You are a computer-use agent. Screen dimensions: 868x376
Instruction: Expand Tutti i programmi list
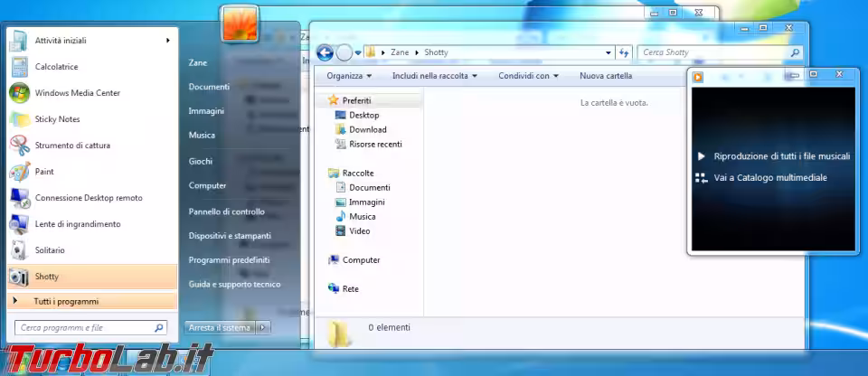(x=65, y=301)
